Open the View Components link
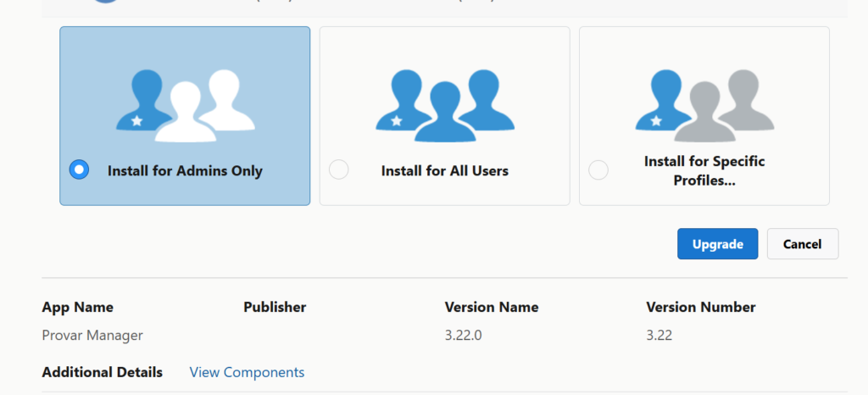The width and height of the screenshot is (868, 395). [x=247, y=372]
